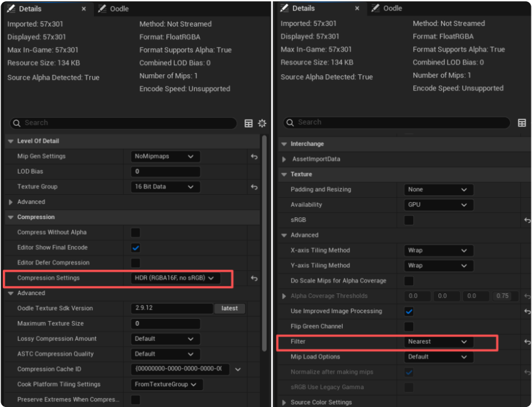This screenshot has width=532, height=407.
Task: Open details settings gear icon
Action: (262, 123)
